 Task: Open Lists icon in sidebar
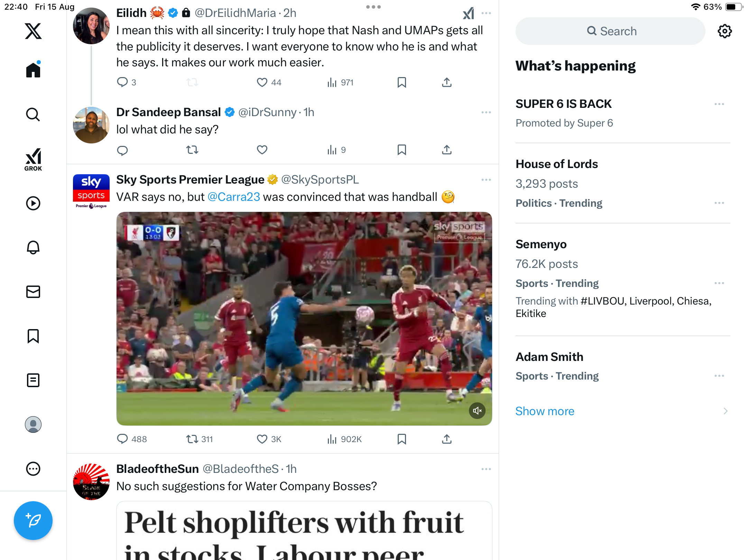33,380
